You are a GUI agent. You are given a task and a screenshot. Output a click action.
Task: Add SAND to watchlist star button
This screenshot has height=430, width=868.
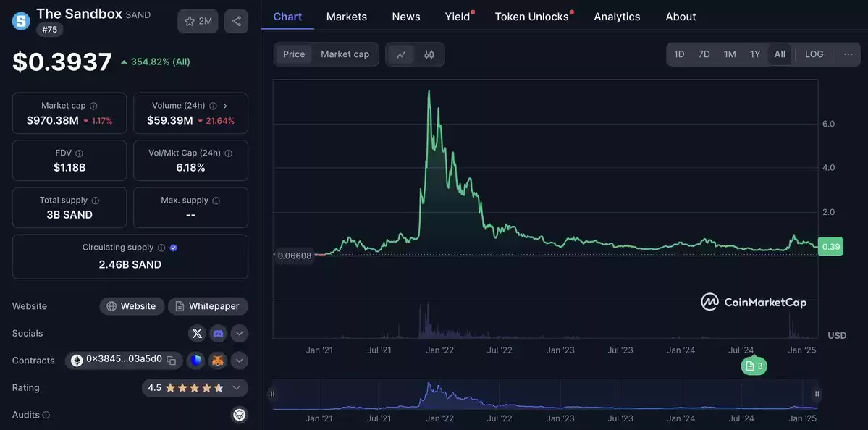pos(198,21)
